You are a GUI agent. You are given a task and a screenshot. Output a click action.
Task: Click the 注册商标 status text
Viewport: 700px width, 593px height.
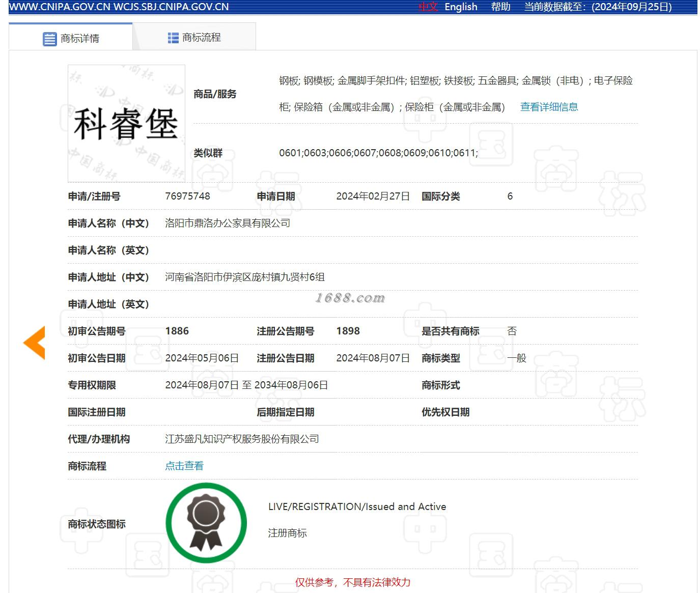(x=288, y=533)
